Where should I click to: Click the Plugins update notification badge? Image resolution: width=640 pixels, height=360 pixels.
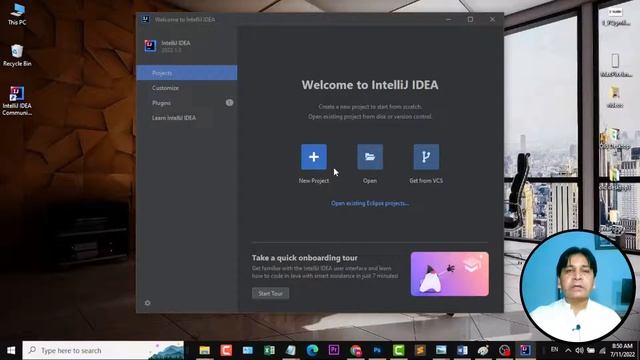[x=229, y=103]
